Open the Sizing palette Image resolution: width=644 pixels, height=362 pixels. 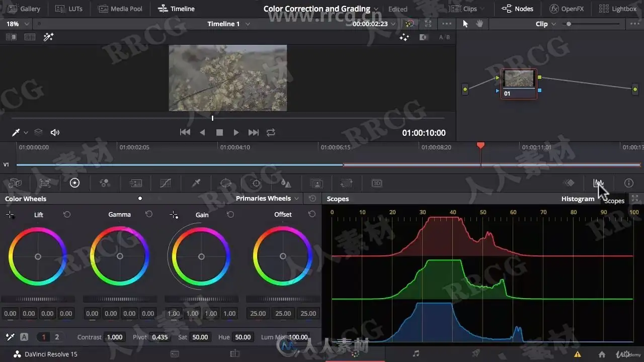[346, 183]
